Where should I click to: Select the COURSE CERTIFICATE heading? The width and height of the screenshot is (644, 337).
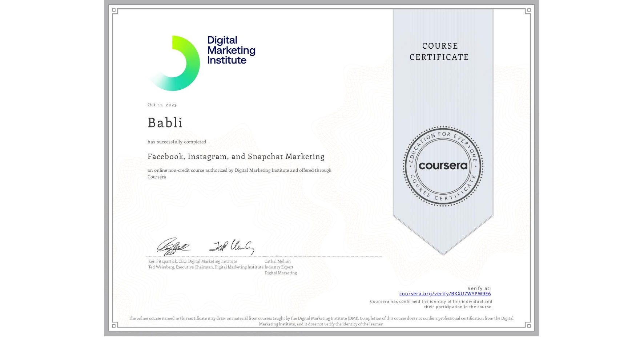click(x=440, y=51)
